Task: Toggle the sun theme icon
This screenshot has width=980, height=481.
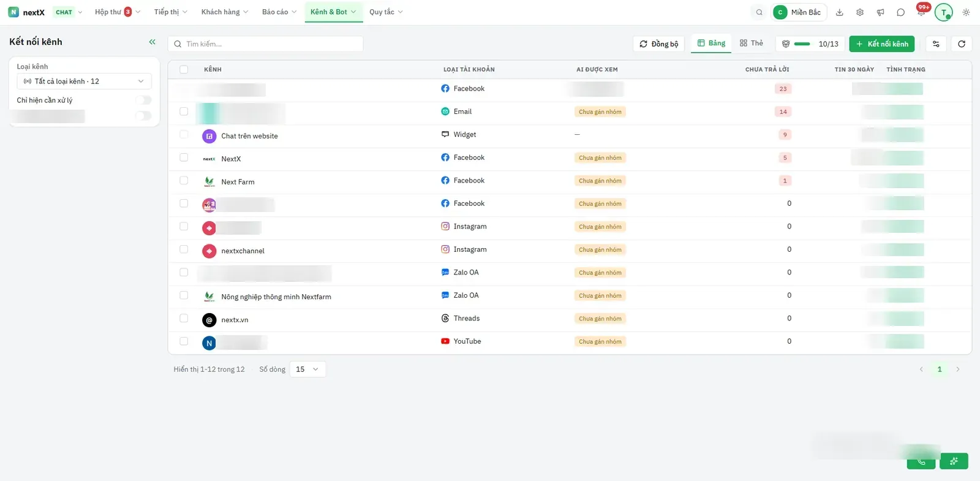Action: point(966,12)
